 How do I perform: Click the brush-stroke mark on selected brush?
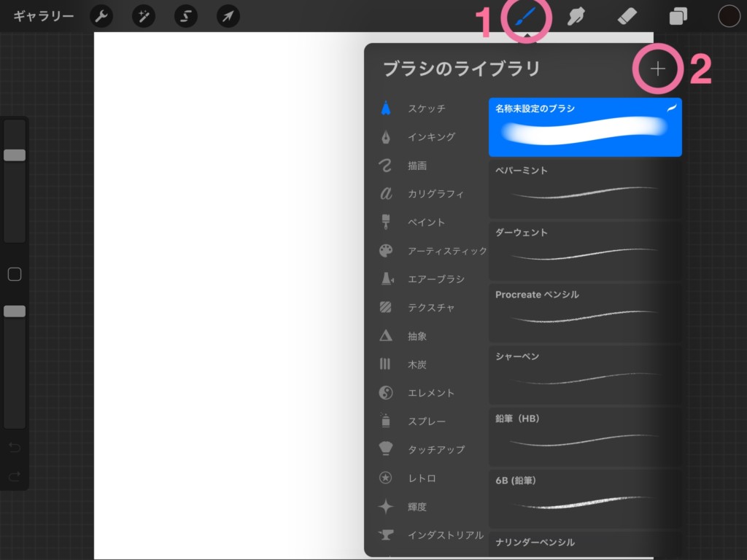(672, 108)
